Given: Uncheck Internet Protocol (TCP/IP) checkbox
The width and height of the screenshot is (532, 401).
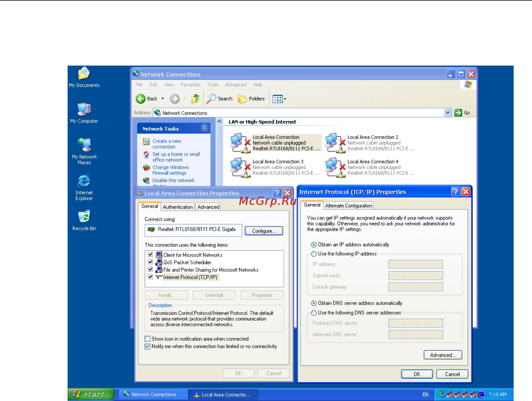Looking at the screenshot, I should (151, 277).
